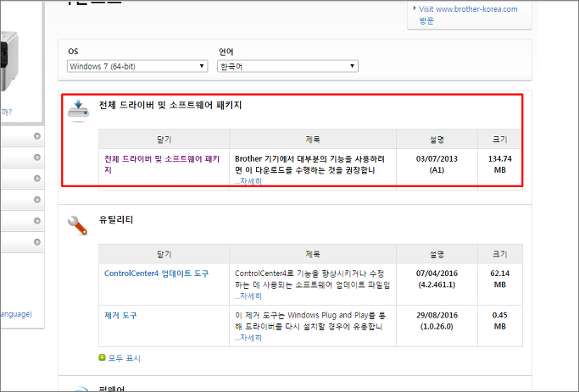Click the download drive icon of full package section
The image size is (579, 392).
click(78, 110)
